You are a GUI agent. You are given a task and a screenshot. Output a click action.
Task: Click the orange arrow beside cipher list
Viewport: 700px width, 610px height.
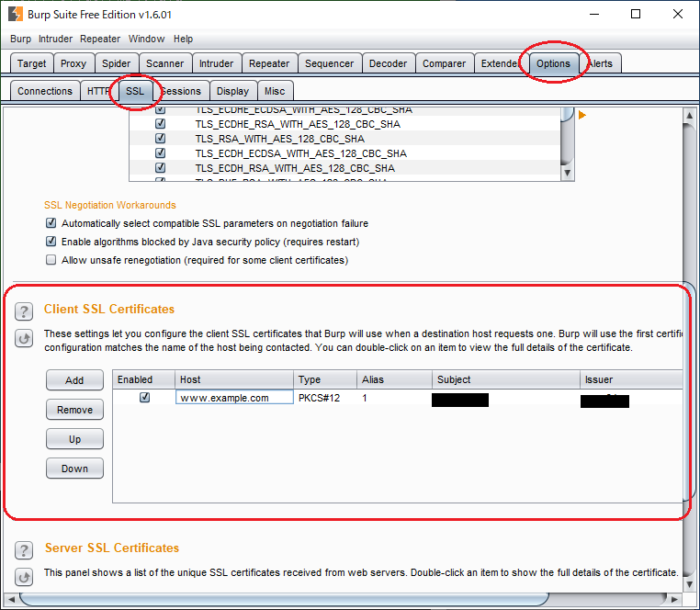click(x=582, y=115)
